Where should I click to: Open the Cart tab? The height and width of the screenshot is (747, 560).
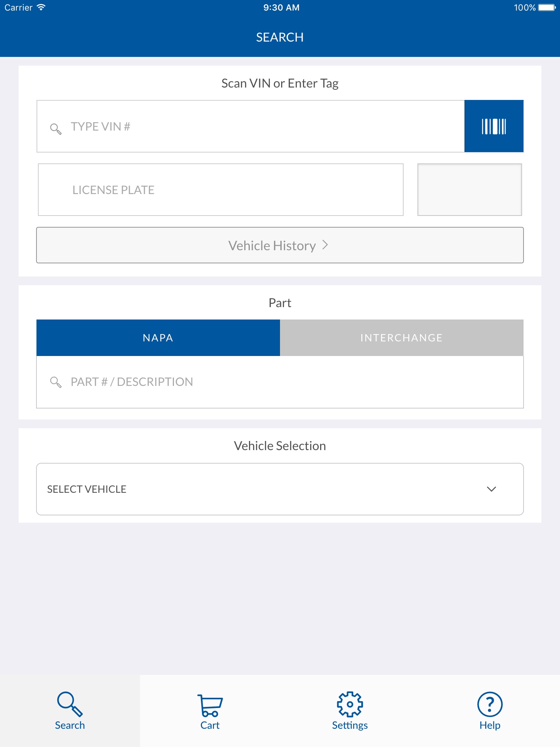tap(210, 711)
